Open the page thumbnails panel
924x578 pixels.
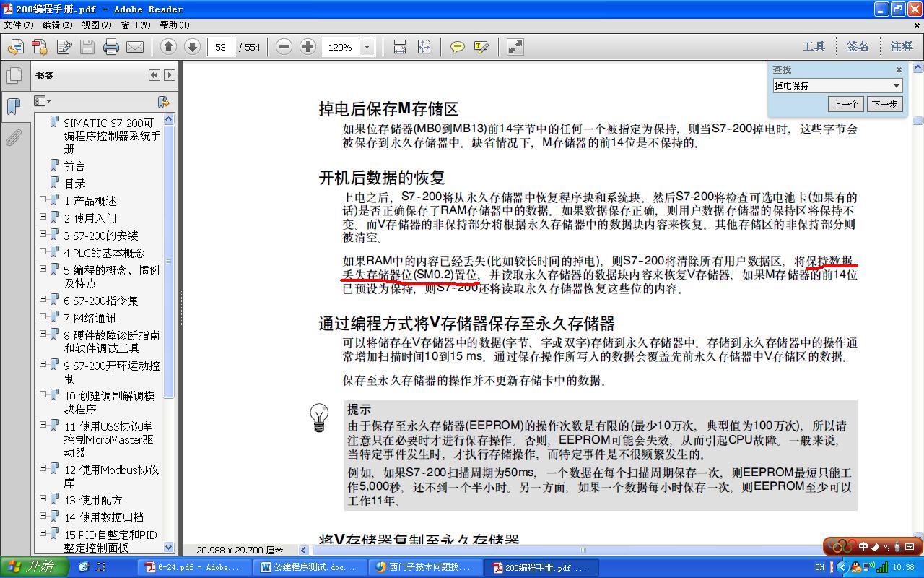pos(14,75)
